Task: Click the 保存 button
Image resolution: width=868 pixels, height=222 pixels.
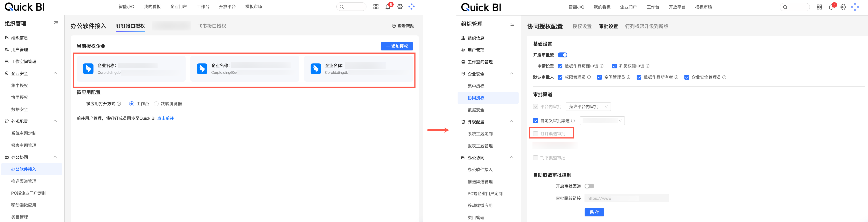Action: (594, 212)
